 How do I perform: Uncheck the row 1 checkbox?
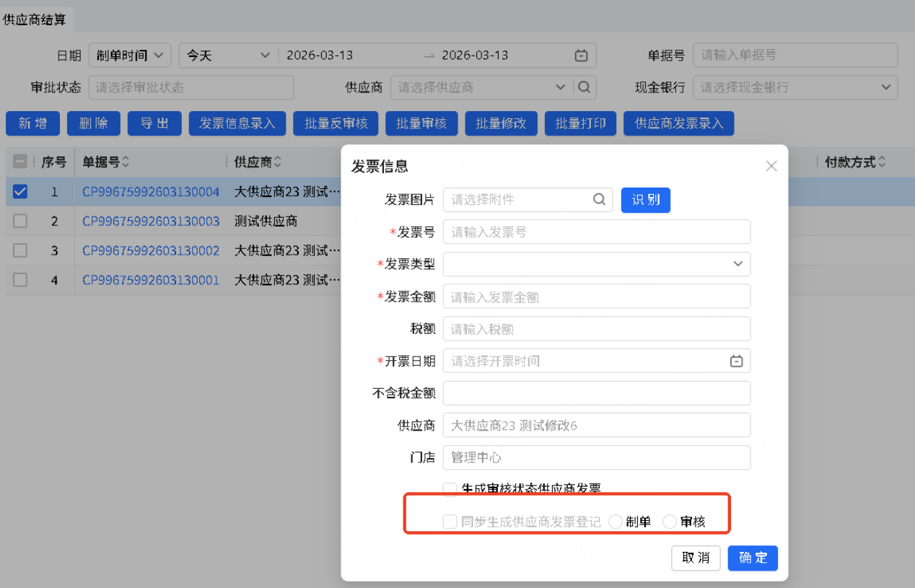pyautogui.click(x=20, y=191)
